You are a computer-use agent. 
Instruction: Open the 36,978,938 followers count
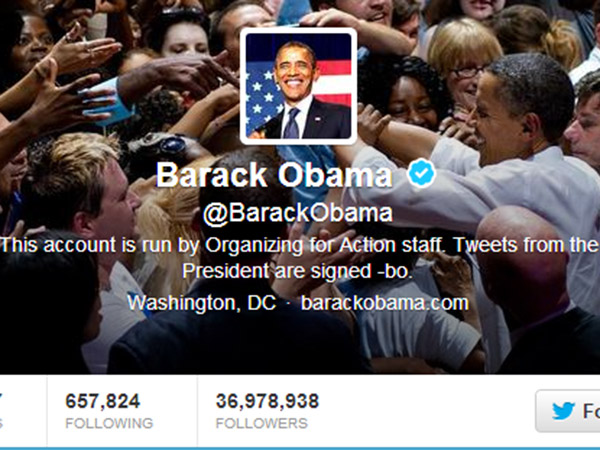click(x=267, y=401)
